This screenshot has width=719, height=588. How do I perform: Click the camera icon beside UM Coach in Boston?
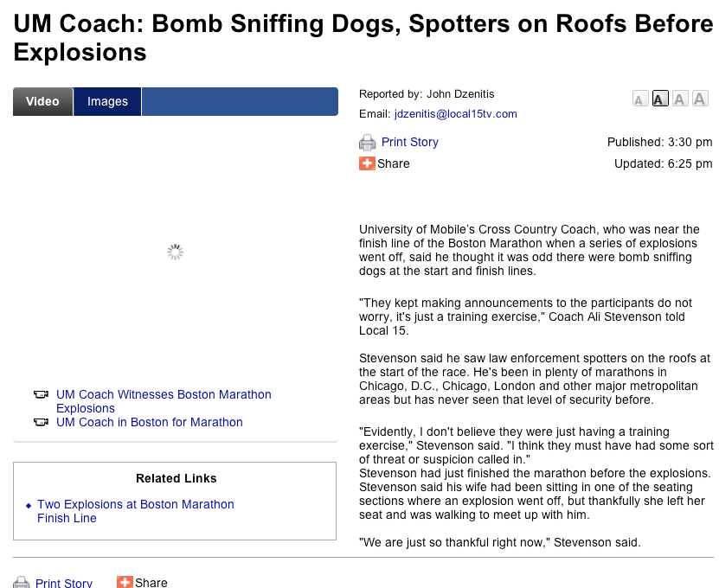point(41,423)
